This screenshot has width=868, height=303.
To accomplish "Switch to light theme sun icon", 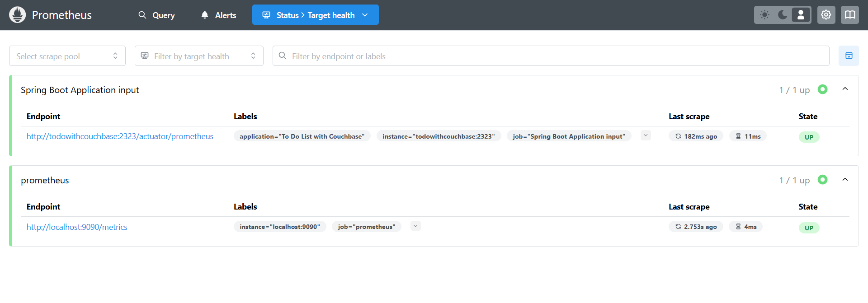I will 764,15.
